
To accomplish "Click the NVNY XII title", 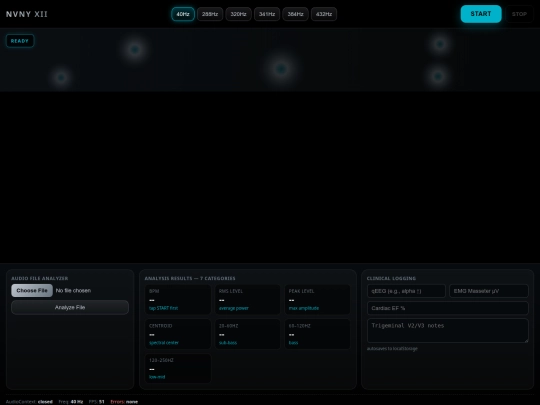I will (27, 14).
